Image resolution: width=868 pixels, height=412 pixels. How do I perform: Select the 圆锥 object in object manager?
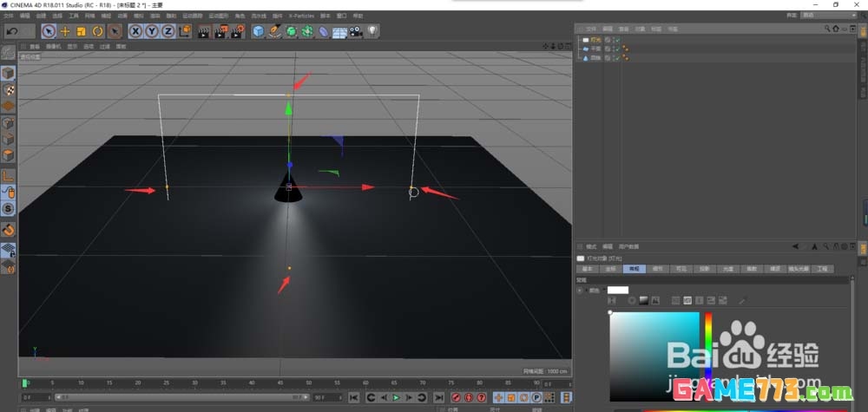click(595, 57)
